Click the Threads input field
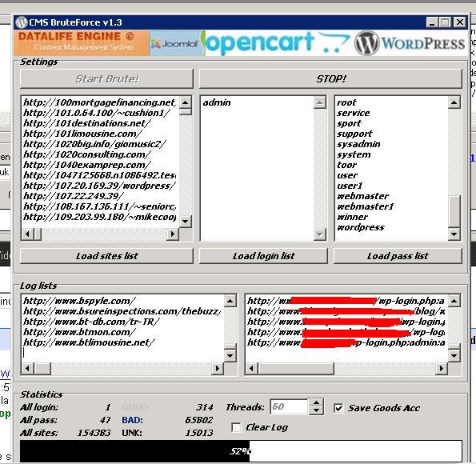This screenshot has height=464, width=476. [x=289, y=406]
